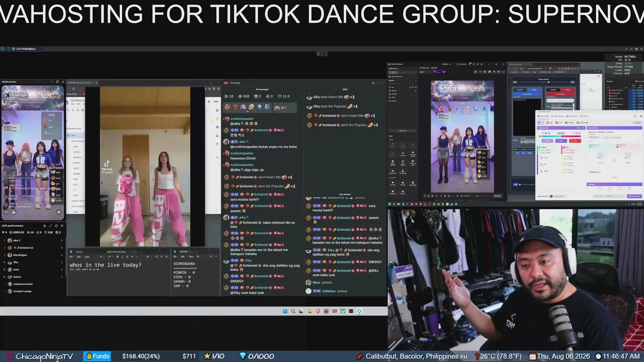The width and height of the screenshot is (644, 362).
Task: Open 'All messages' header in chat window
Action: click(x=262, y=89)
